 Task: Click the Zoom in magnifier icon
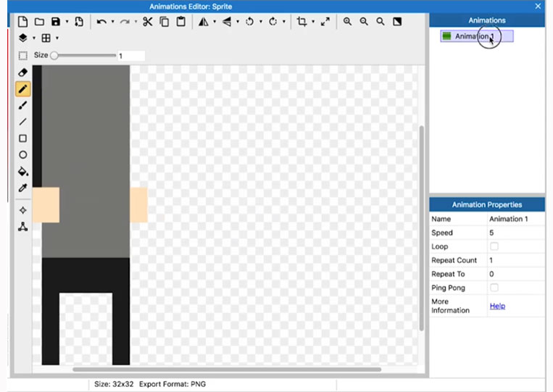347,22
